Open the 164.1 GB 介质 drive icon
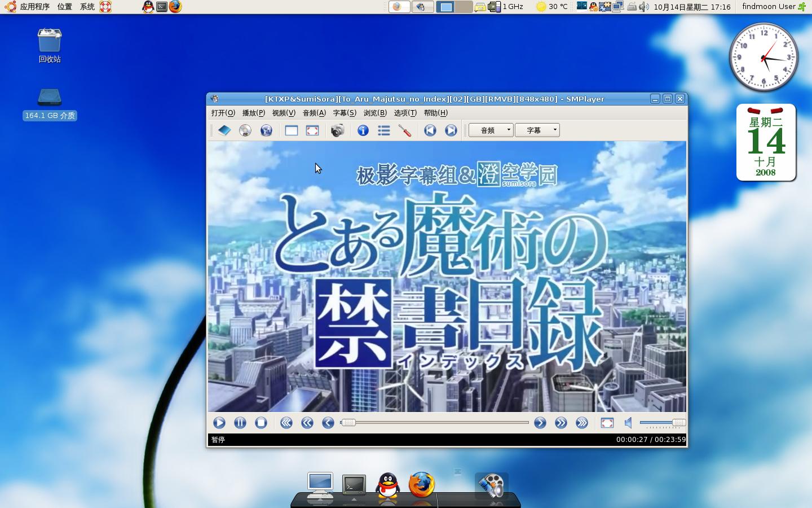Image resolution: width=812 pixels, height=508 pixels. (x=50, y=104)
